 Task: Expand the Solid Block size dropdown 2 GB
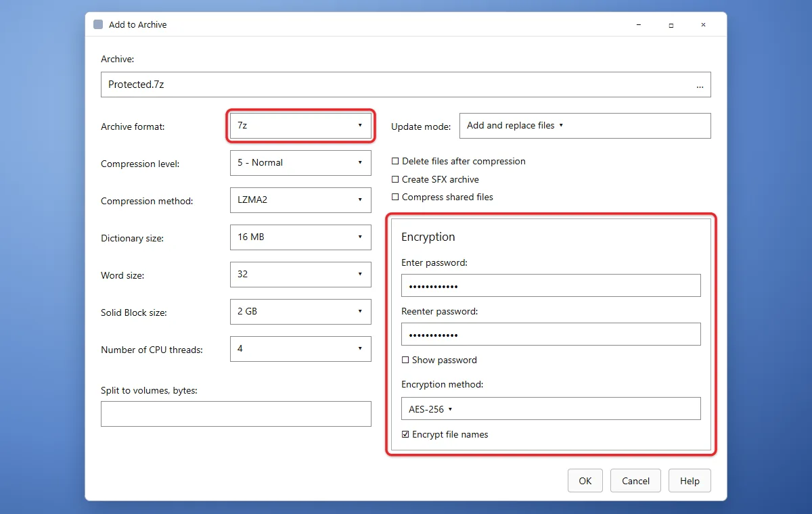(300, 312)
